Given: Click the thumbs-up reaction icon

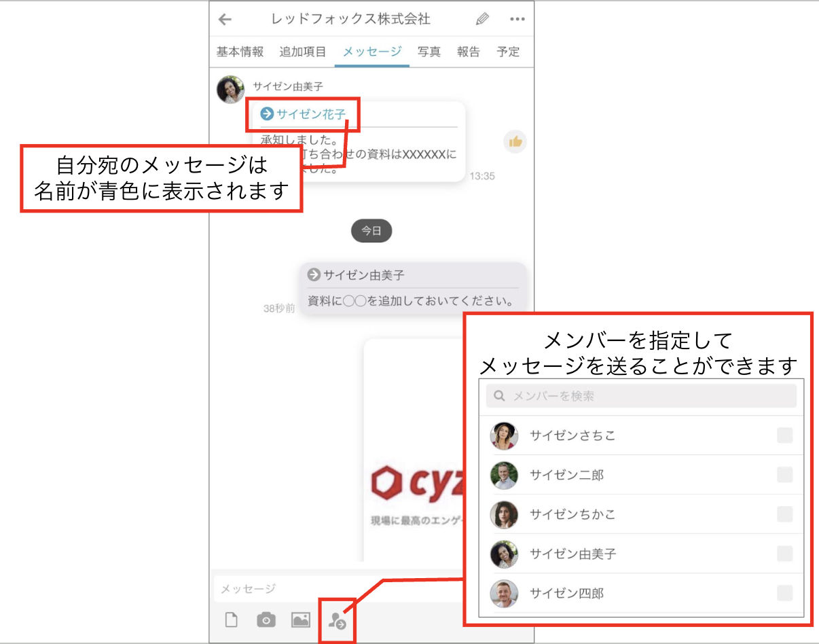Looking at the screenshot, I should coord(515,141).
